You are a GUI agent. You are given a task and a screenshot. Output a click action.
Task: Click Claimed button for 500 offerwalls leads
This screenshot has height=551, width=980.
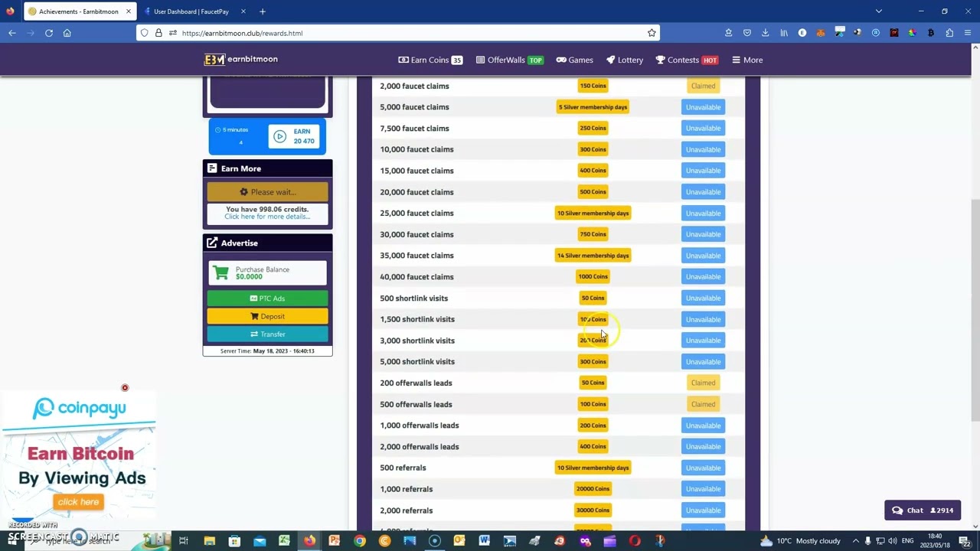click(703, 404)
